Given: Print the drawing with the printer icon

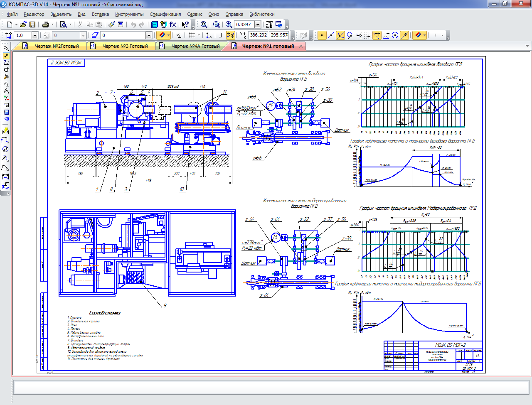Looking at the screenshot, I should (45, 25).
